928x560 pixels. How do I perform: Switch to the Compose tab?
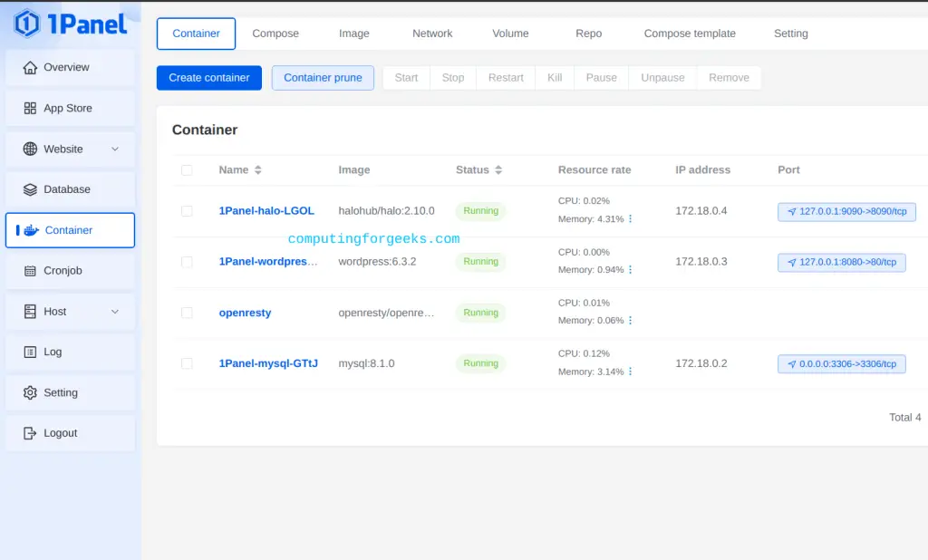(275, 34)
